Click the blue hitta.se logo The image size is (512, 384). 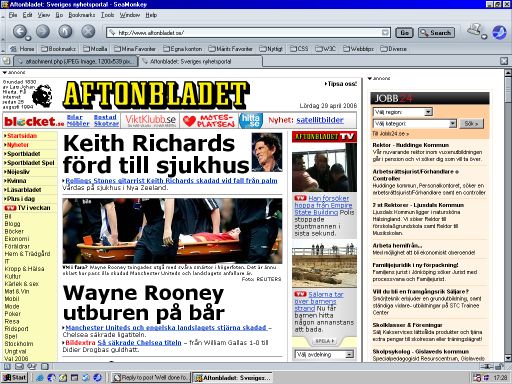coord(251,120)
